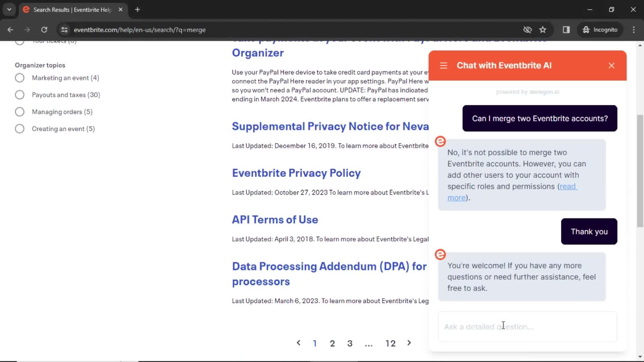Follow the read more link in chat

point(568,187)
